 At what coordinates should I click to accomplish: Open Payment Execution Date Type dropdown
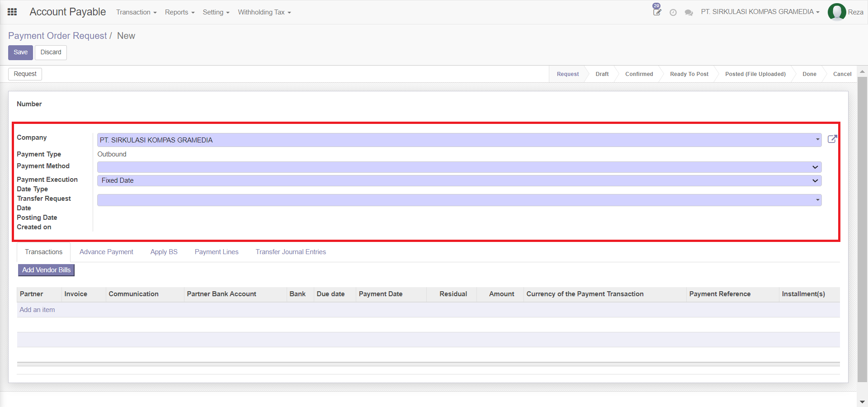tap(459, 180)
